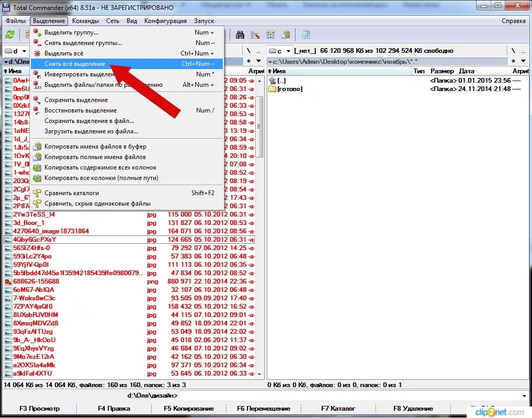532x418 pixels.
Task: Click the F6 Перемещение button
Action: click(x=264, y=409)
